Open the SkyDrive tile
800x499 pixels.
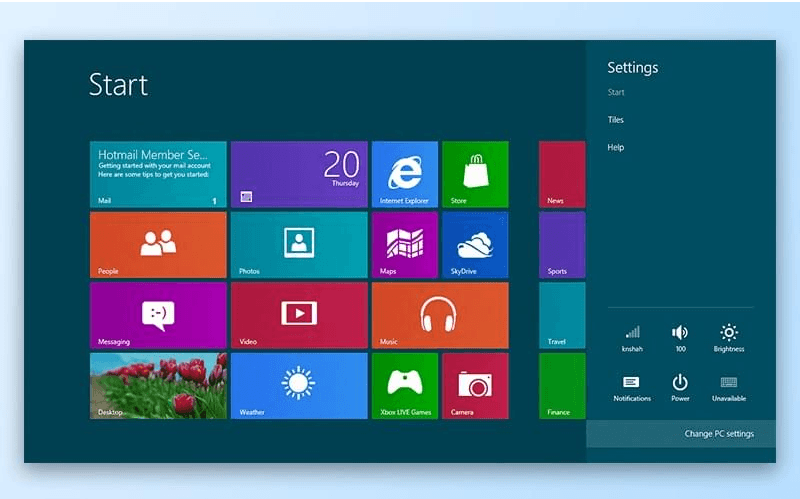tap(475, 245)
